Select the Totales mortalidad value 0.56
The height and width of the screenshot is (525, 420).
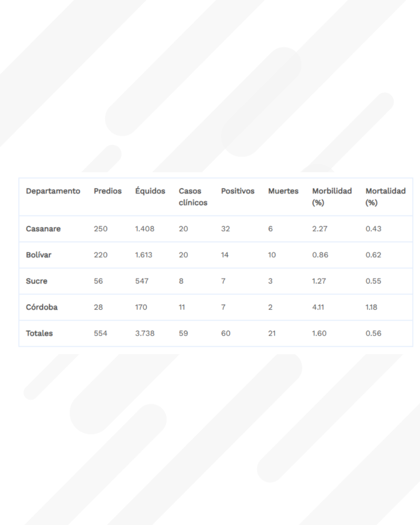(373, 334)
